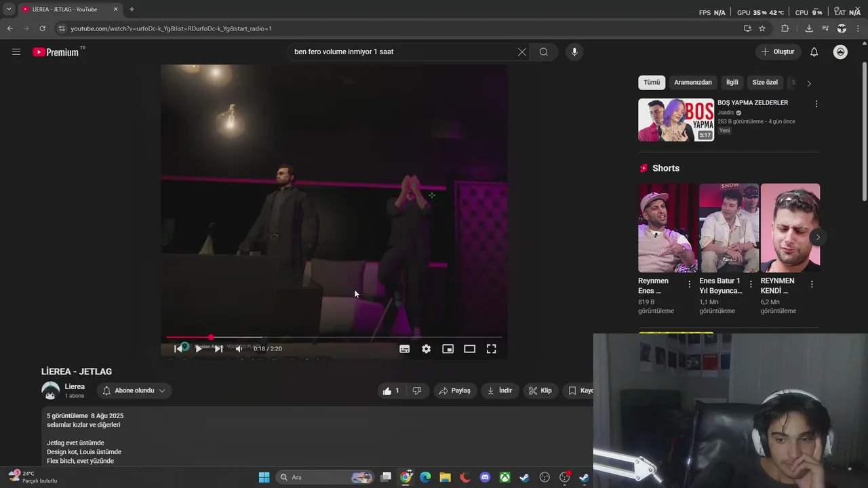Viewport: 868px width, 488px height.
Task: Click the taskbar Ara search box
Action: (325, 477)
